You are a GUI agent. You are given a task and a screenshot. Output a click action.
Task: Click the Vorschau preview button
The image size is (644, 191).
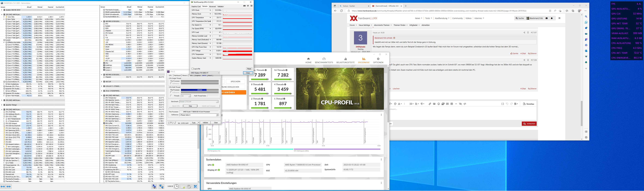(x=528, y=104)
